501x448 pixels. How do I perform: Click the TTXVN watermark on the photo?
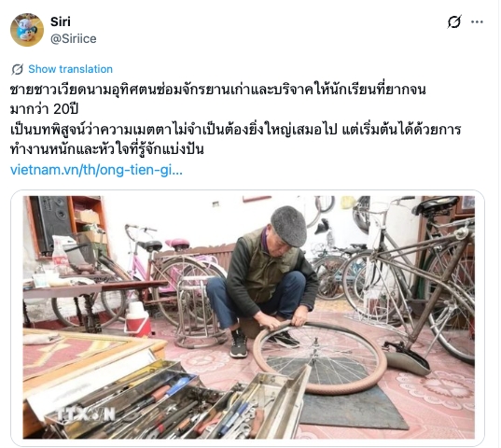coord(86,414)
